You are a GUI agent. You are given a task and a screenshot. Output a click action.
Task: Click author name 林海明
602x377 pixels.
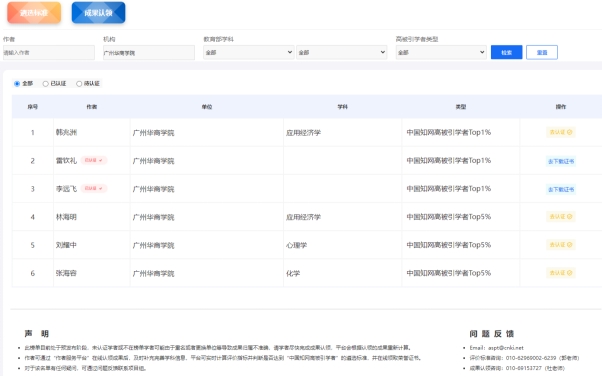pos(66,217)
